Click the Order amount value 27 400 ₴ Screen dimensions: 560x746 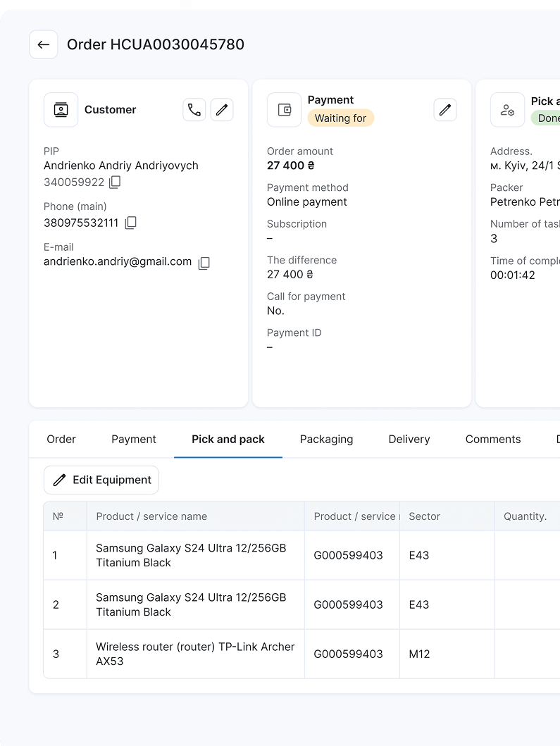291,166
